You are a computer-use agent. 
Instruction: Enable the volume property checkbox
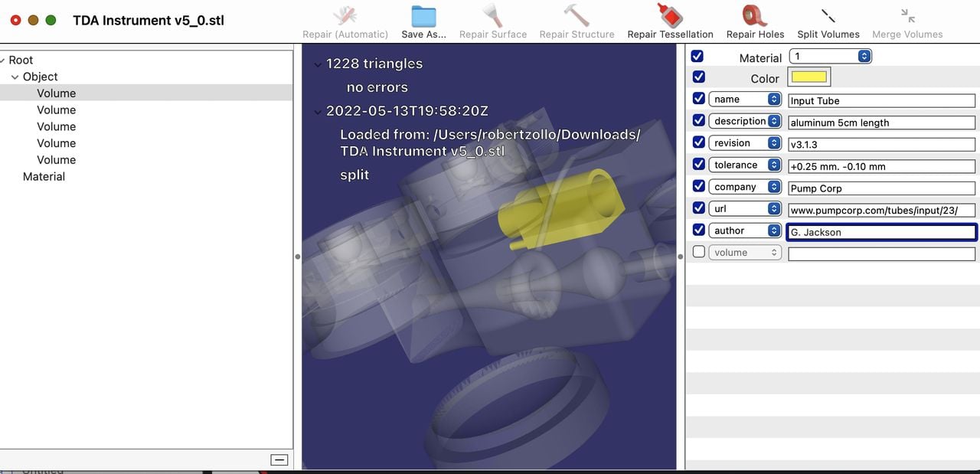click(697, 250)
